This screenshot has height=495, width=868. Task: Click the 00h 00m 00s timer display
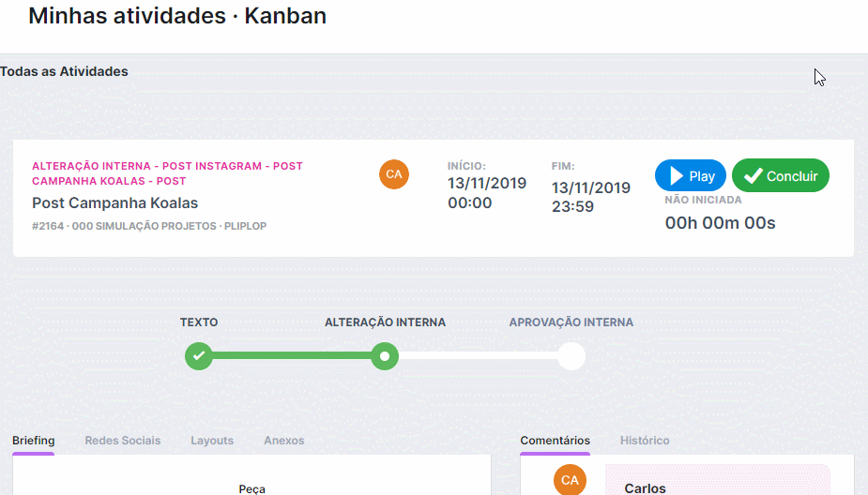click(x=720, y=223)
